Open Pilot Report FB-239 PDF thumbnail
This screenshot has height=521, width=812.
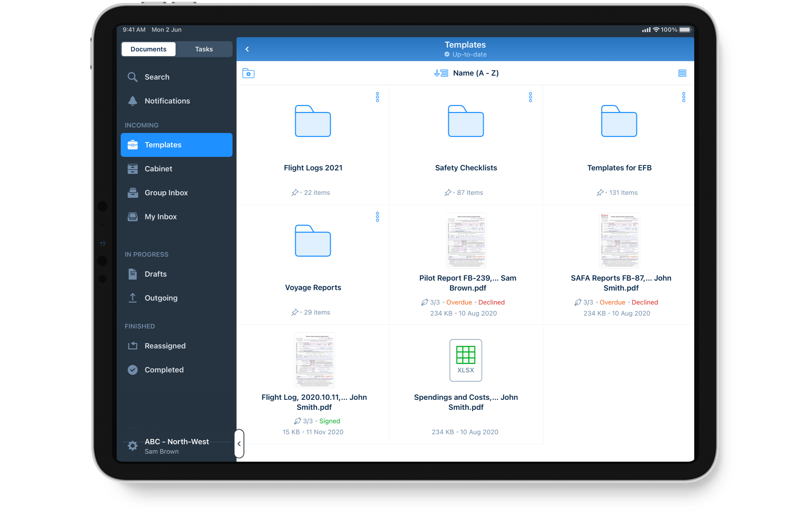(466, 240)
